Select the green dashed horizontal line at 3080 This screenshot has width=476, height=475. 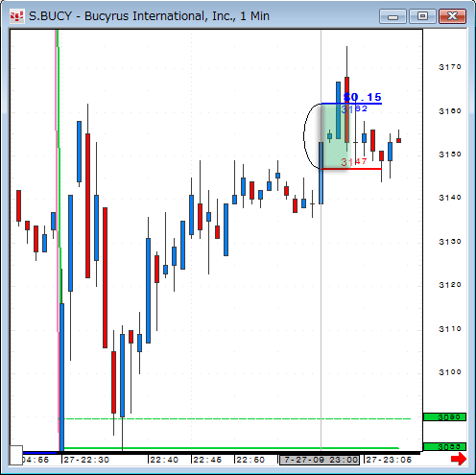(237, 418)
